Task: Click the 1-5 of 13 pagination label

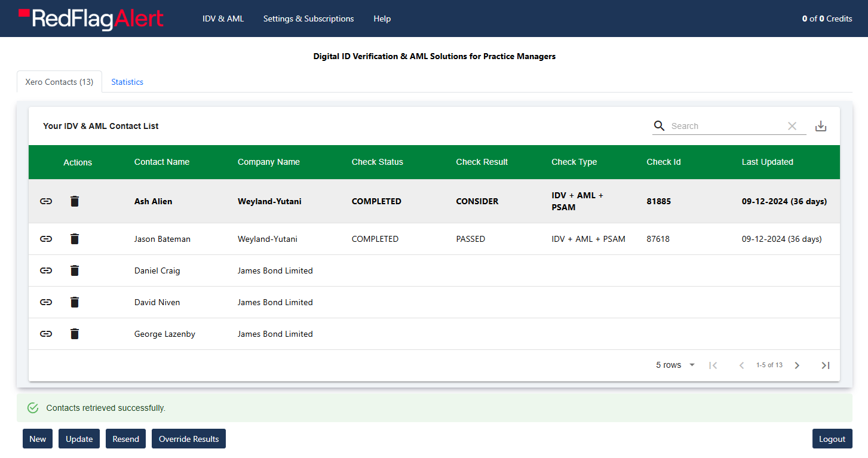Action: 769,365
